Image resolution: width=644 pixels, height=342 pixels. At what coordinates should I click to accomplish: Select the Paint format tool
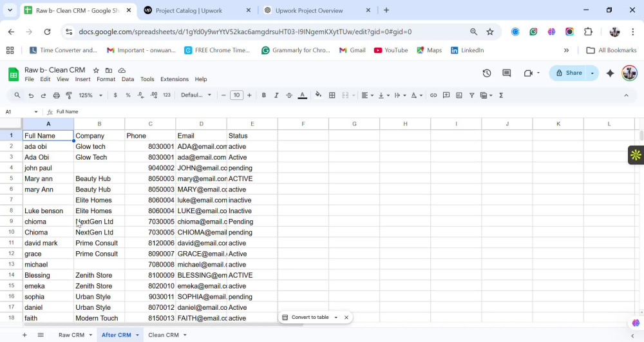coord(69,95)
